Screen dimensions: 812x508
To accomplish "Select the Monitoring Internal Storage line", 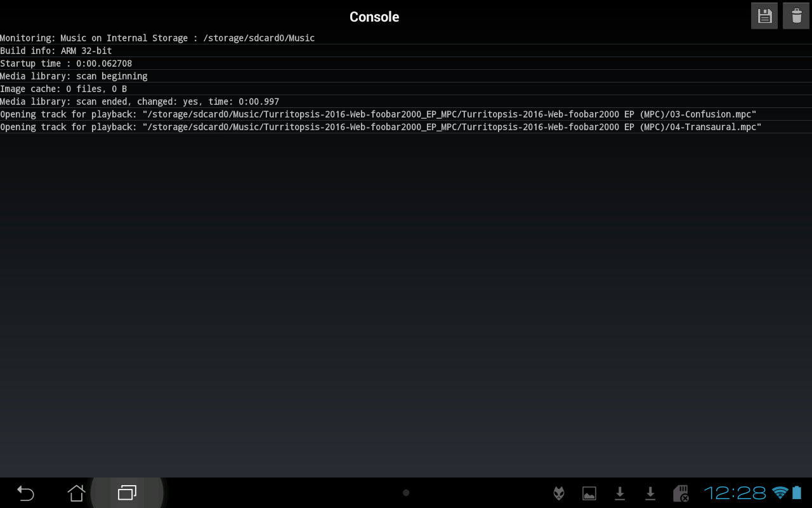I will tap(157, 38).
